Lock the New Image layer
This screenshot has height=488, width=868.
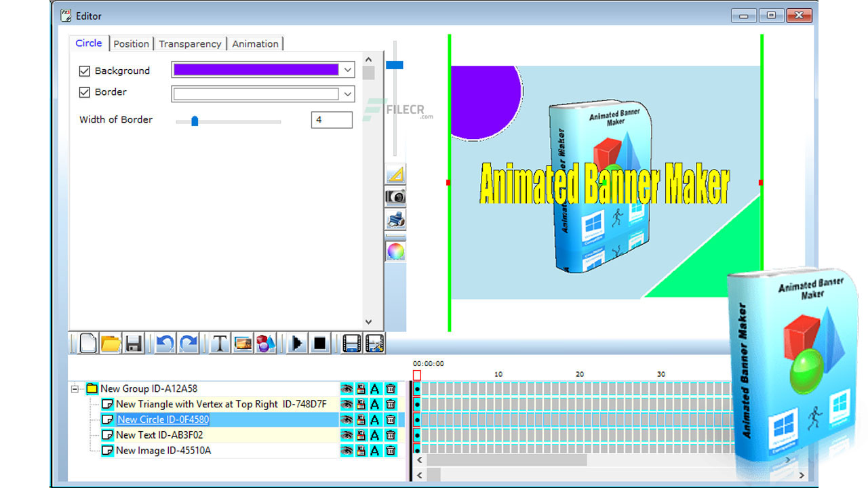(361, 451)
